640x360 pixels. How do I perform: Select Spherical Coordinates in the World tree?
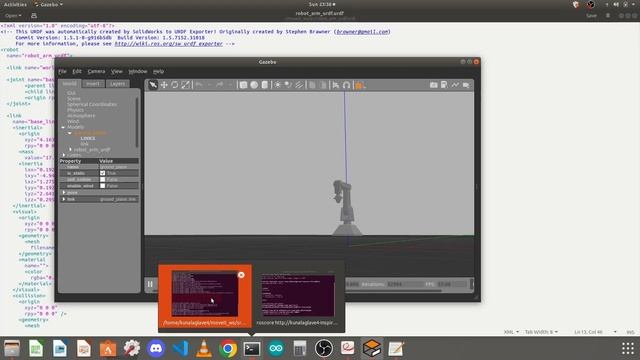tap(92, 104)
